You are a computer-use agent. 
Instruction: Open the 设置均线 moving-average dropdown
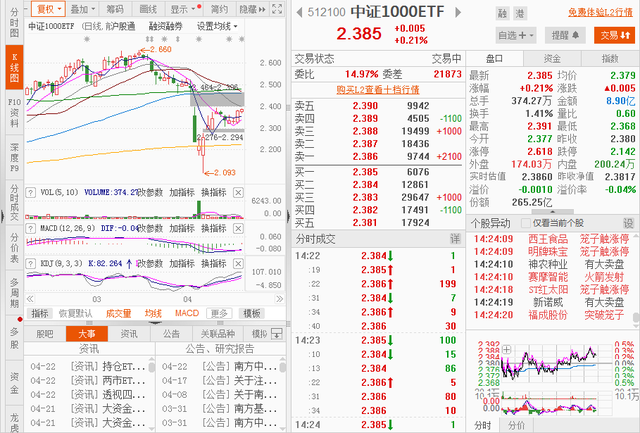coord(217,27)
